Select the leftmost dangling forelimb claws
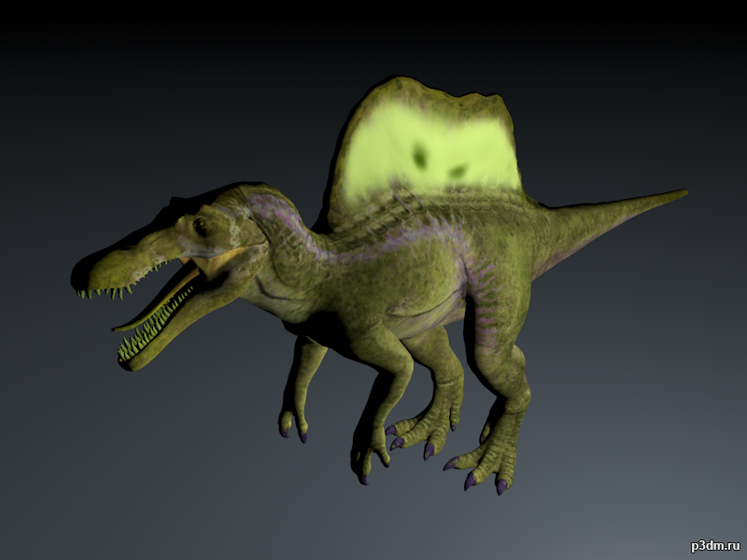Image resolution: width=747 pixels, height=560 pixels. pos(292,423)
